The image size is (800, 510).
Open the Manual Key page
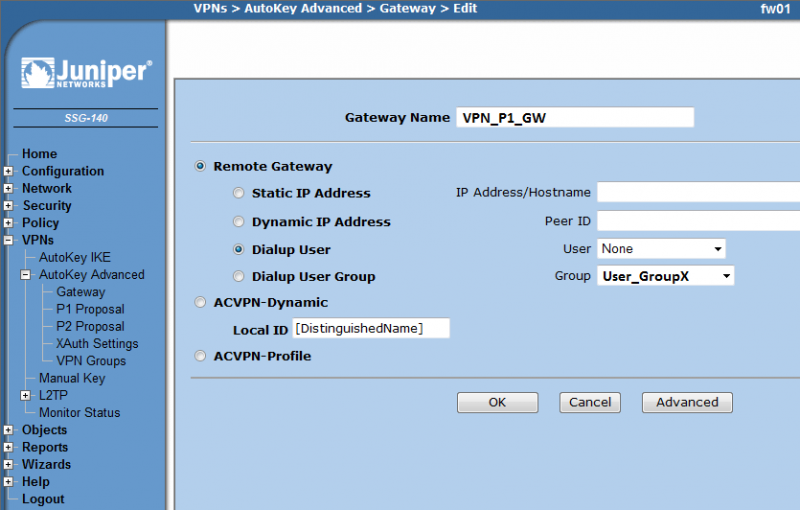pyautogui.click(x=72, y=378)
